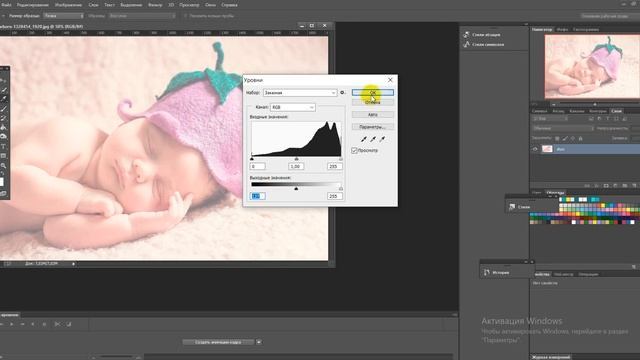
Task: Click the create frame animation button
Action: coord(218,342)
